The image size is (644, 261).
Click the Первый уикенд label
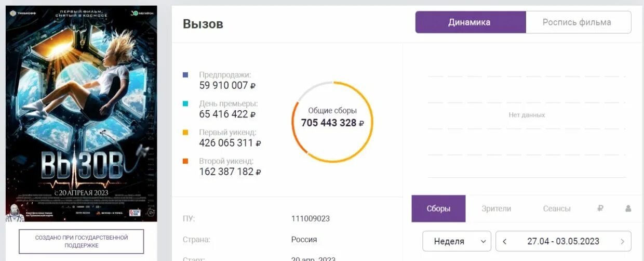pyautogui.click(x=227, y=133)
